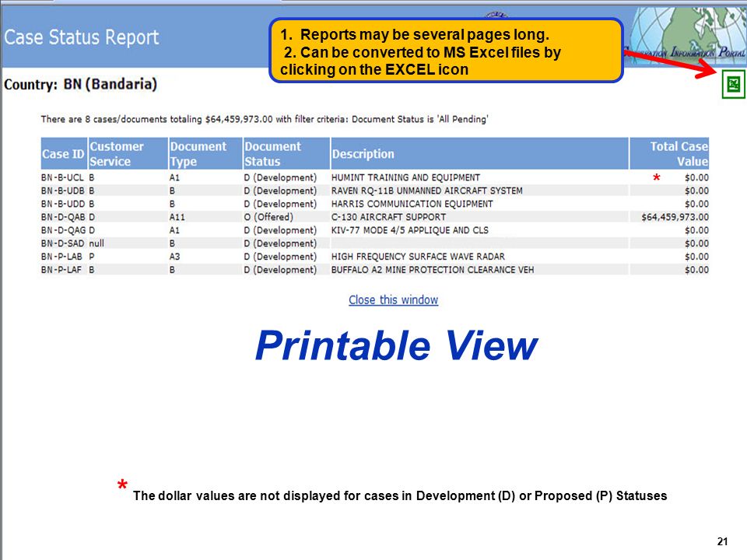The width and height of the screenshot is (747, 560).
Task: Click the Description column header
Action: coord(480,154)
